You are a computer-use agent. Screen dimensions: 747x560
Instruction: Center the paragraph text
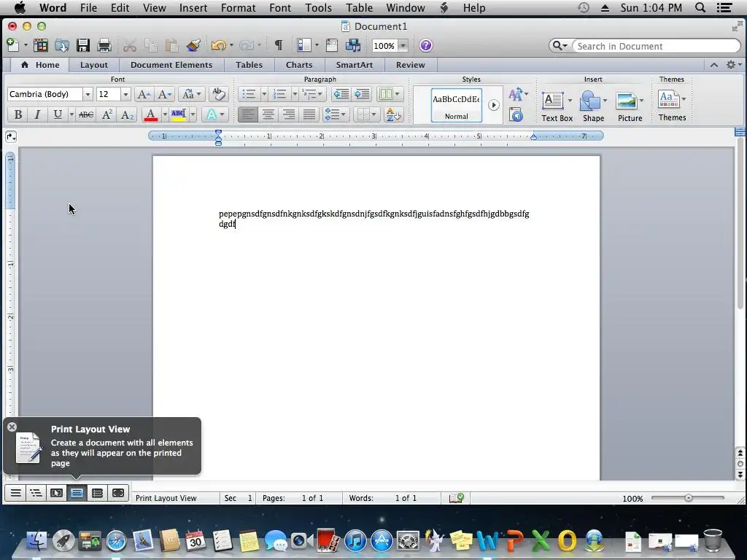(268, 114)
